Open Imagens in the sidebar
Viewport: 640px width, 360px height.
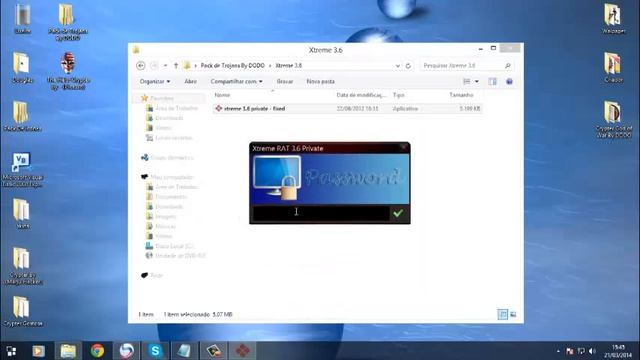point(165,216)
